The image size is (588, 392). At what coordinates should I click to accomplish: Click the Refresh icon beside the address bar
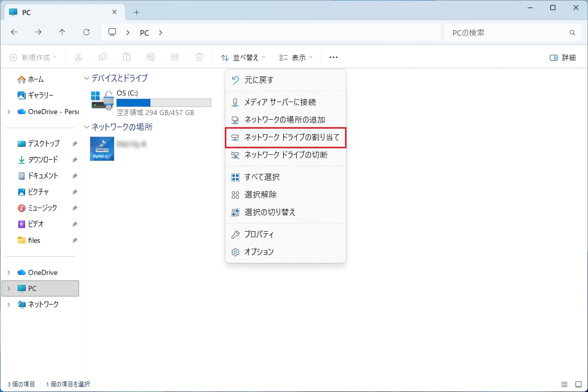[x=87, y=33]
